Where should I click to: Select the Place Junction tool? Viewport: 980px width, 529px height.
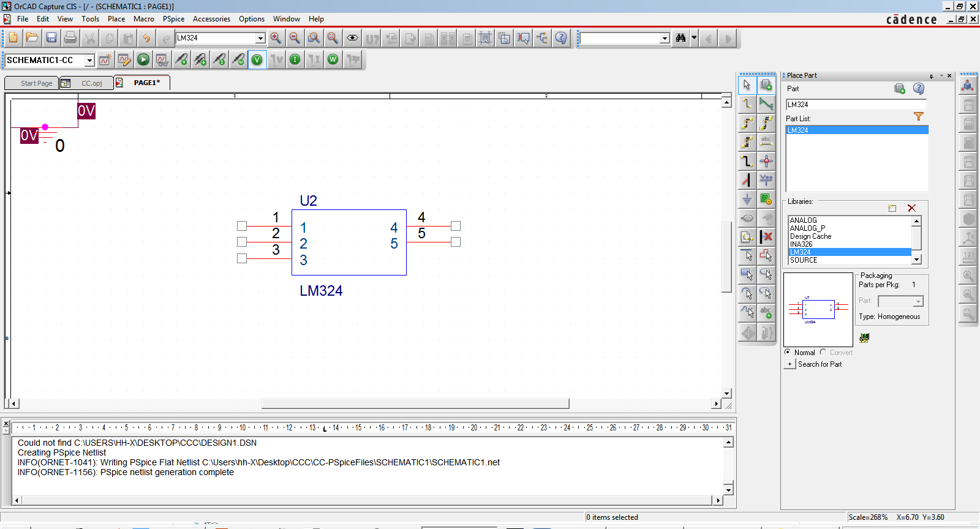click(766, 161)
